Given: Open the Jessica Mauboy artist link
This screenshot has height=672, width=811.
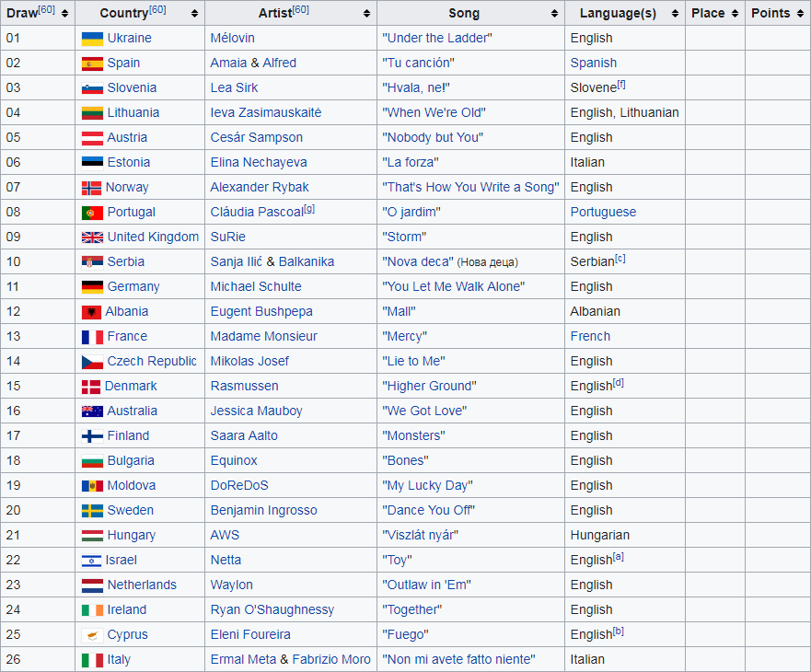Looking at the screenshot, I should click(x=256, y=411).
